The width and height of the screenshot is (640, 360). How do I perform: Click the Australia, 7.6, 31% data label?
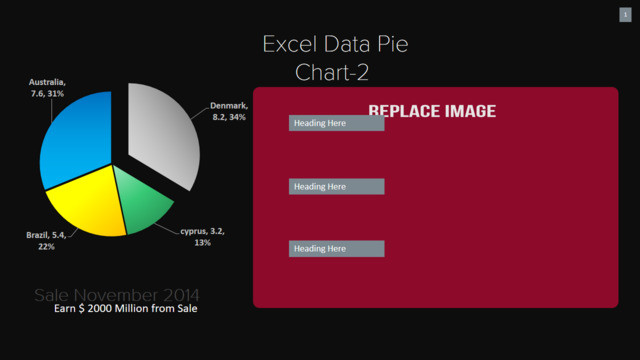[47, 88]
